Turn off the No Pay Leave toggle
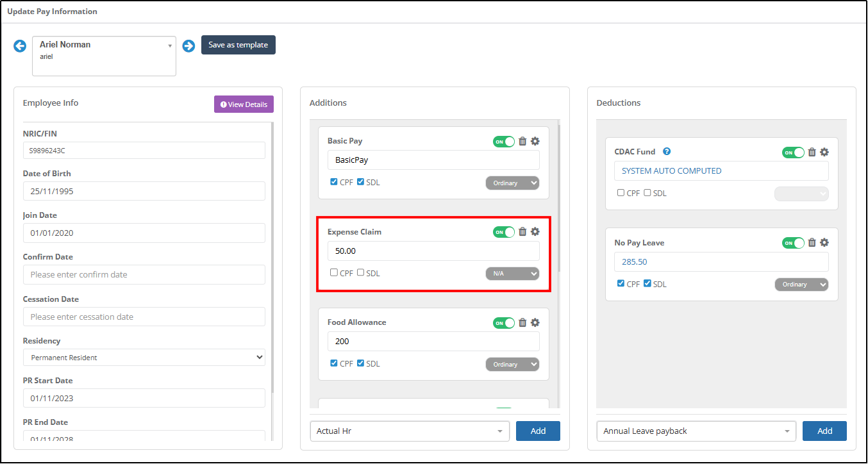The height and width of the screenshot is (464, 868). coord(793,243)
